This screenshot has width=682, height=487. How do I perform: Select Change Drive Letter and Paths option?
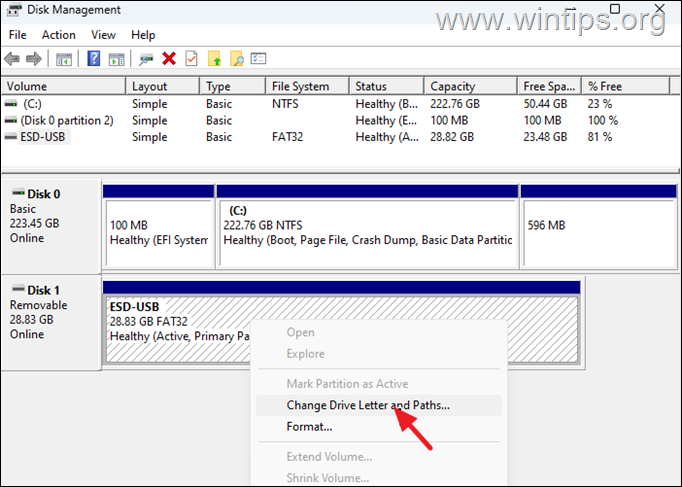coord(368,405)
